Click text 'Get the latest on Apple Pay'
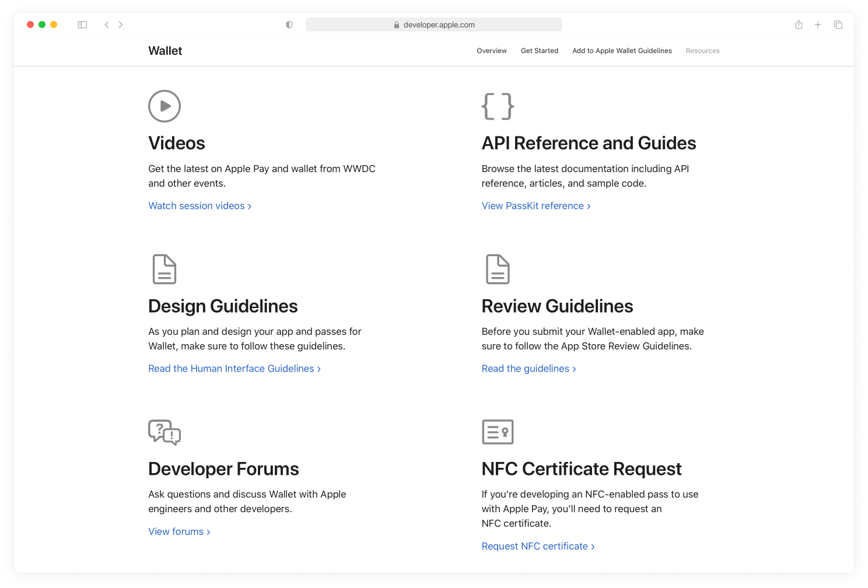Screen dimensions: 868x588 [x=209, y=169]
